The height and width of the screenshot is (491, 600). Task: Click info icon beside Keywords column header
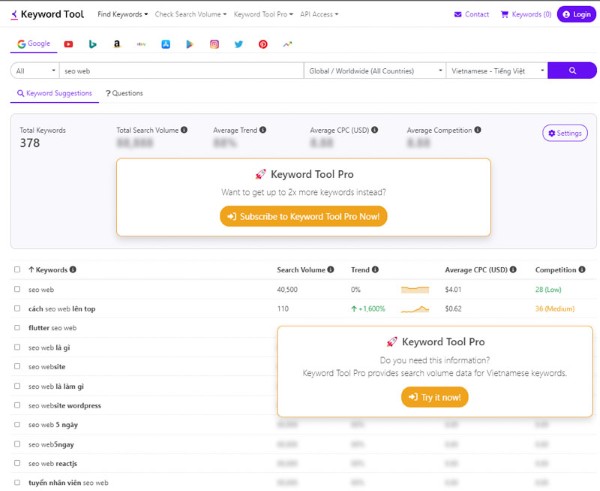[73, 269]
